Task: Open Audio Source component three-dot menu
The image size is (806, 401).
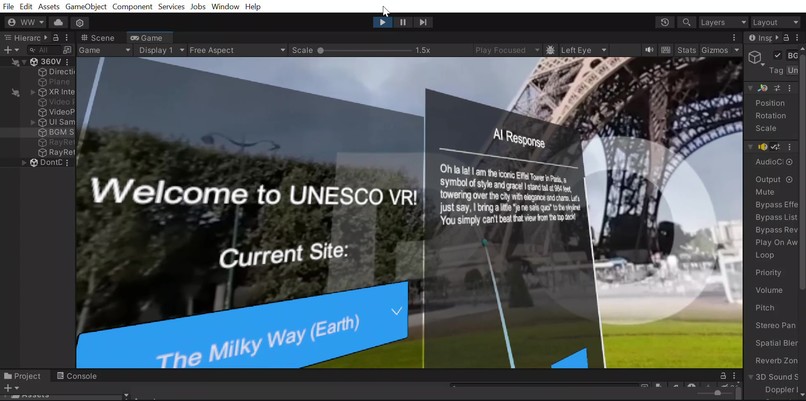Action: 789,147
